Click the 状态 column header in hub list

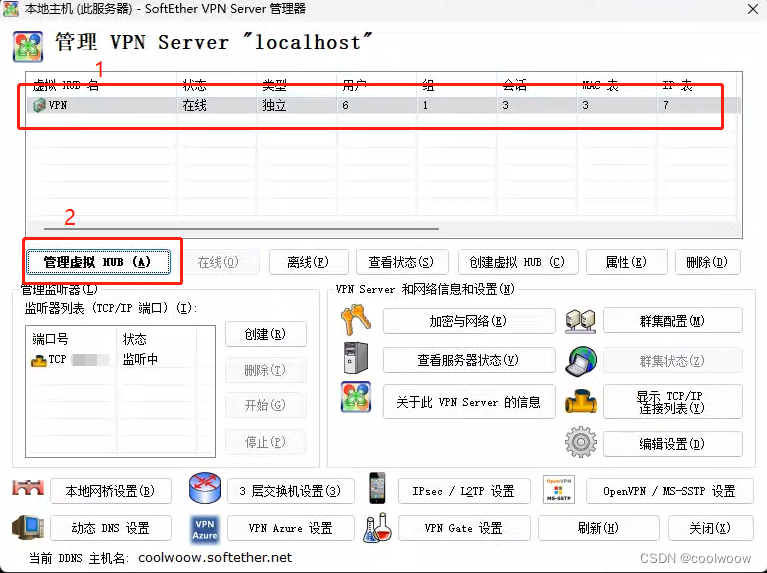216,85
